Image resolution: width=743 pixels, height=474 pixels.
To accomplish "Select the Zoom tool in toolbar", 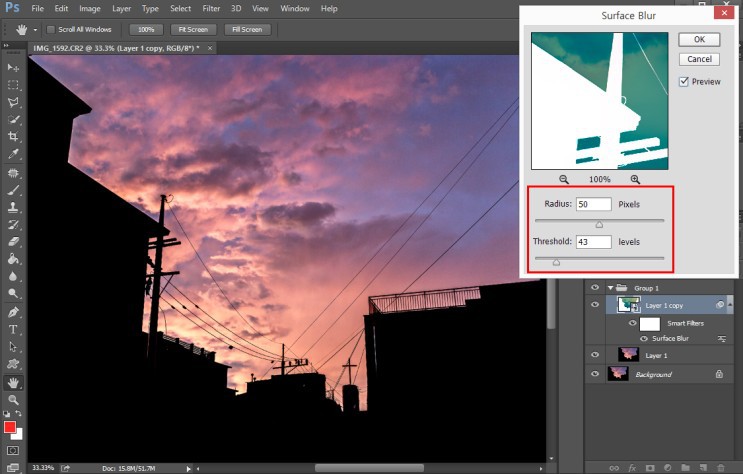I will point(13,399).
